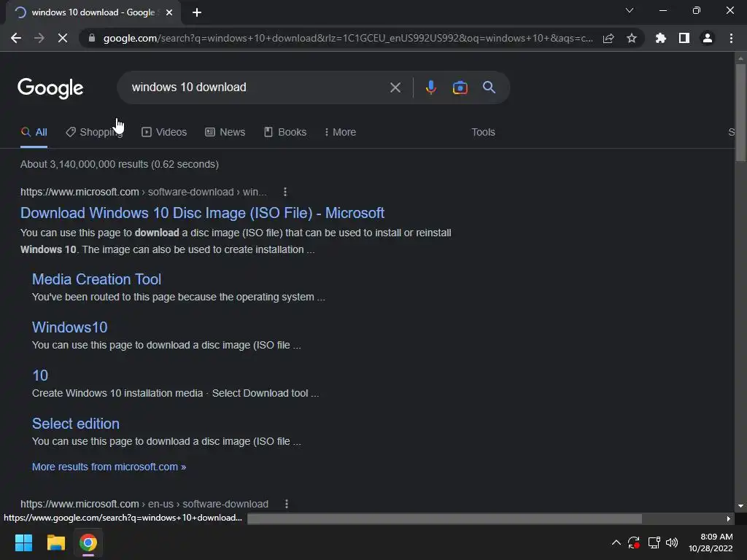The width and height of the screenshot is (747, 560).
Task: Click the horizontal scrollbar right arrow
Action: tap(729, 518)
